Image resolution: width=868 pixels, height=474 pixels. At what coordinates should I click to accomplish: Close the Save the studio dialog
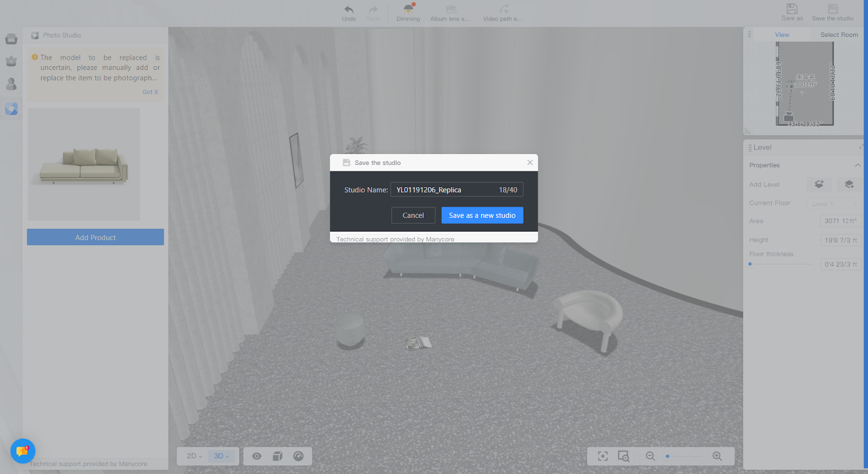(x=530, y=162)
